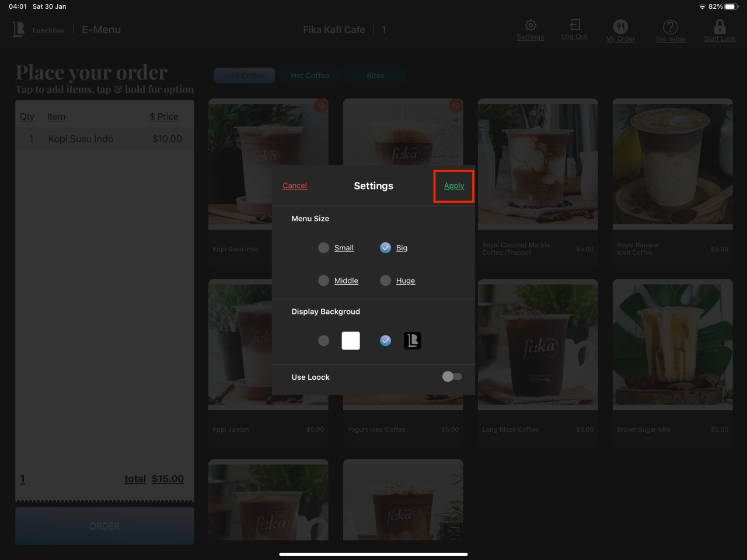Cancel the Settings dialog
The height and width of the screenshot is (560, 747).
(295, 185)
